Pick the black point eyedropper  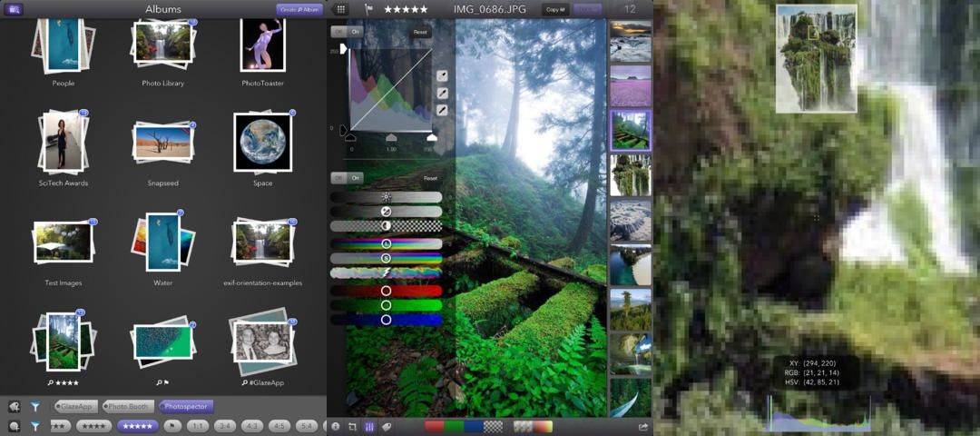click(442, 110)
